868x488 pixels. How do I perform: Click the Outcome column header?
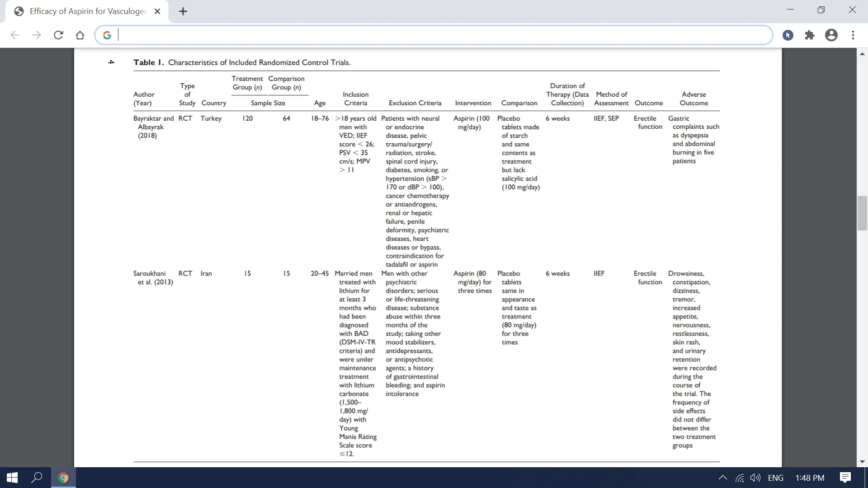[649, 103]
